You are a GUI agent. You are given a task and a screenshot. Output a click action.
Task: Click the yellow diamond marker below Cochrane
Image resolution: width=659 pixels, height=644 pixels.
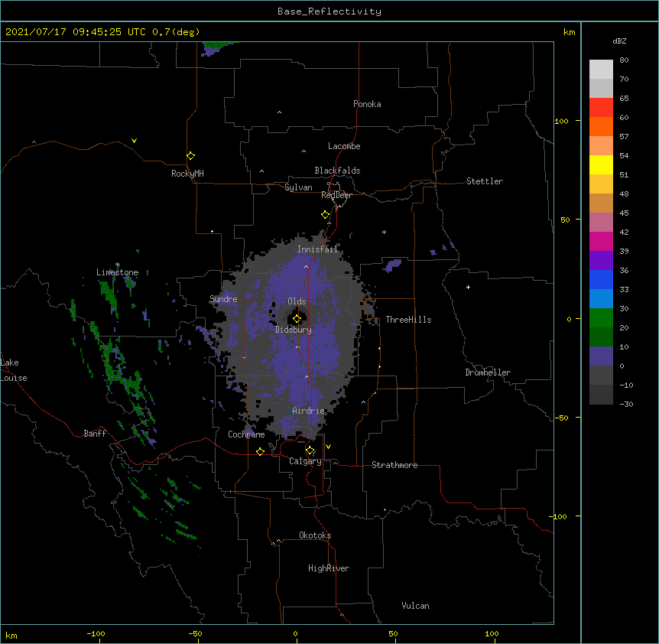point(260,451)
